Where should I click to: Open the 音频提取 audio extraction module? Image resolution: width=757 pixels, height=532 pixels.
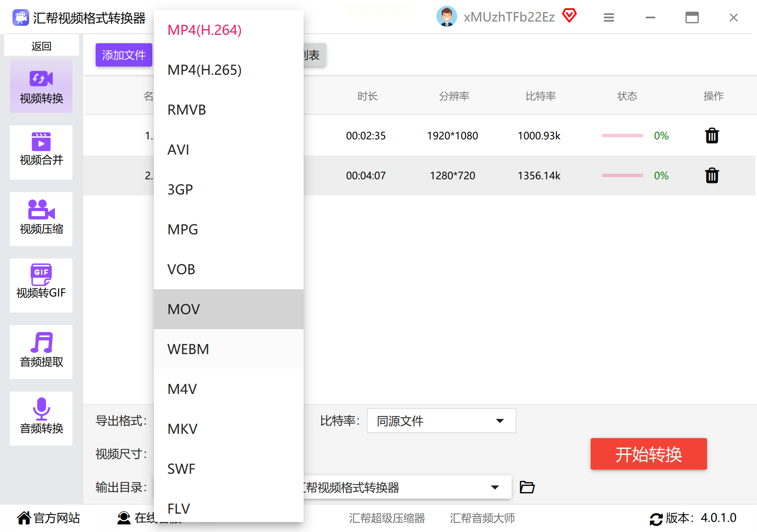tap(41, 352)
